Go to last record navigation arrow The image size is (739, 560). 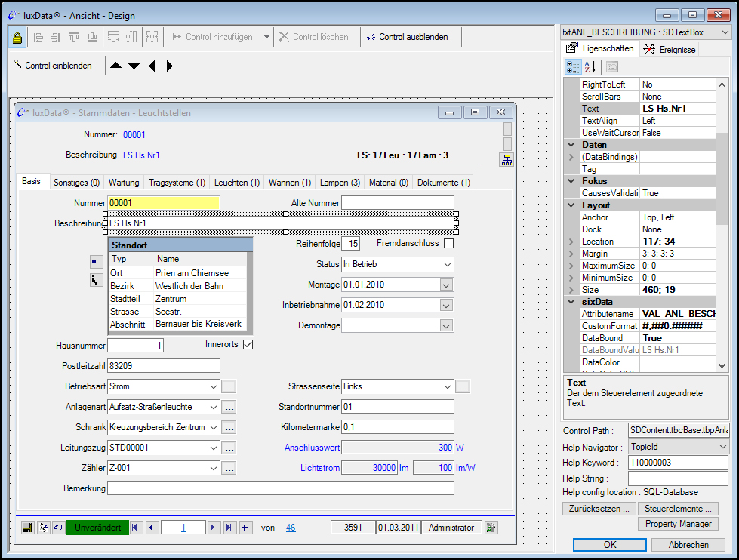click(229, 528)
